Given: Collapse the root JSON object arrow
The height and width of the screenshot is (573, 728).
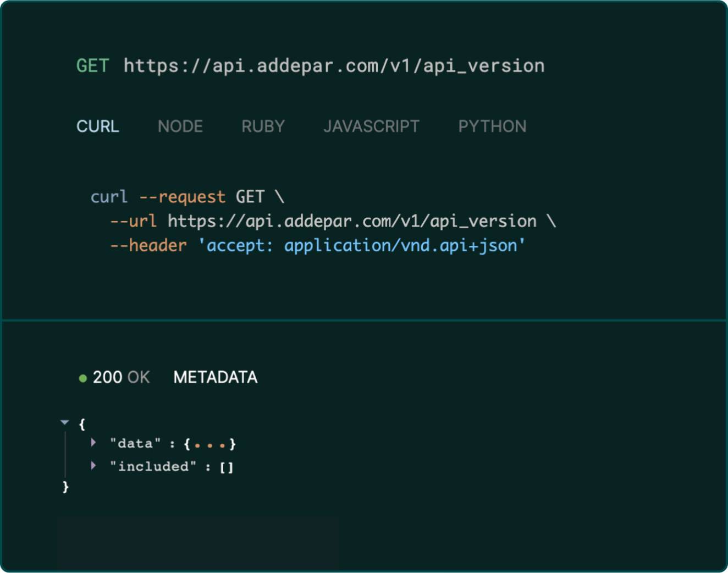Looking at the screenshot, I should click(x=65, y=422).
